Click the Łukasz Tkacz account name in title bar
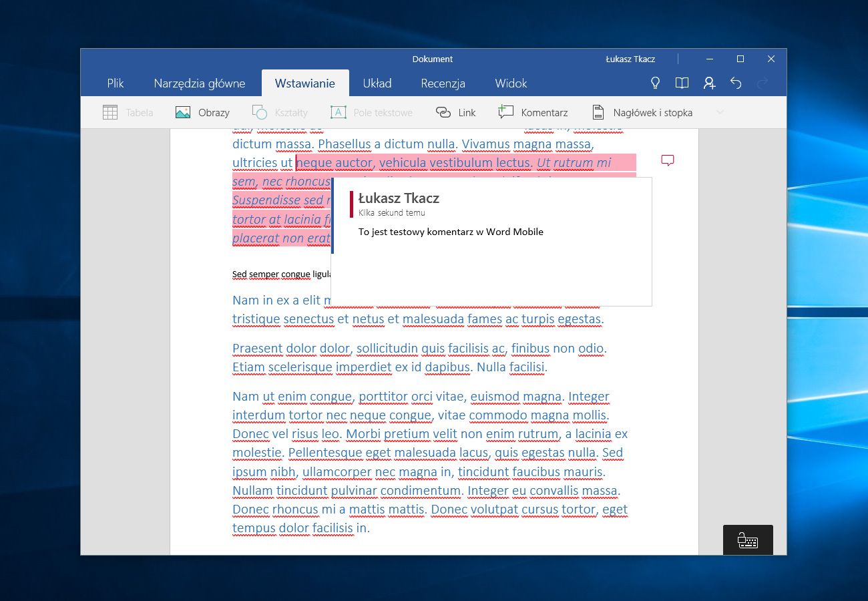Viewport: 868px width, 601px height. (x=630, y=59)
